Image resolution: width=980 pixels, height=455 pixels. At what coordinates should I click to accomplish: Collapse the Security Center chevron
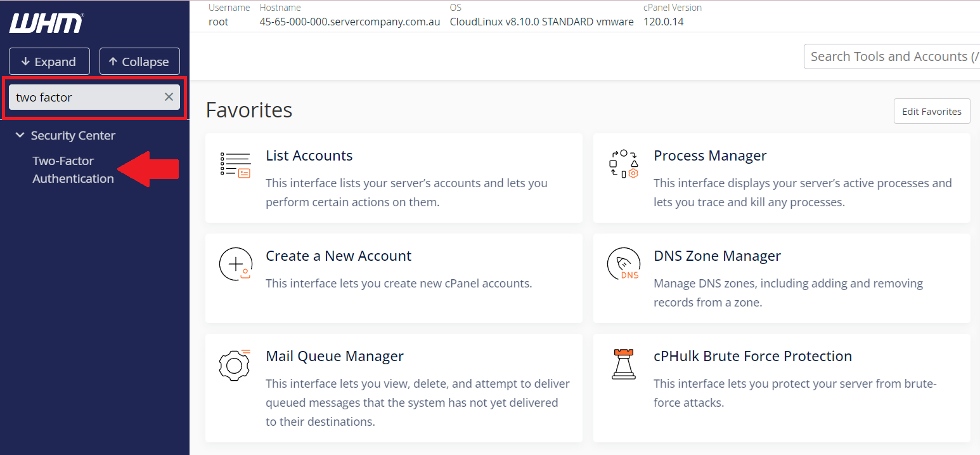point(20,136)
